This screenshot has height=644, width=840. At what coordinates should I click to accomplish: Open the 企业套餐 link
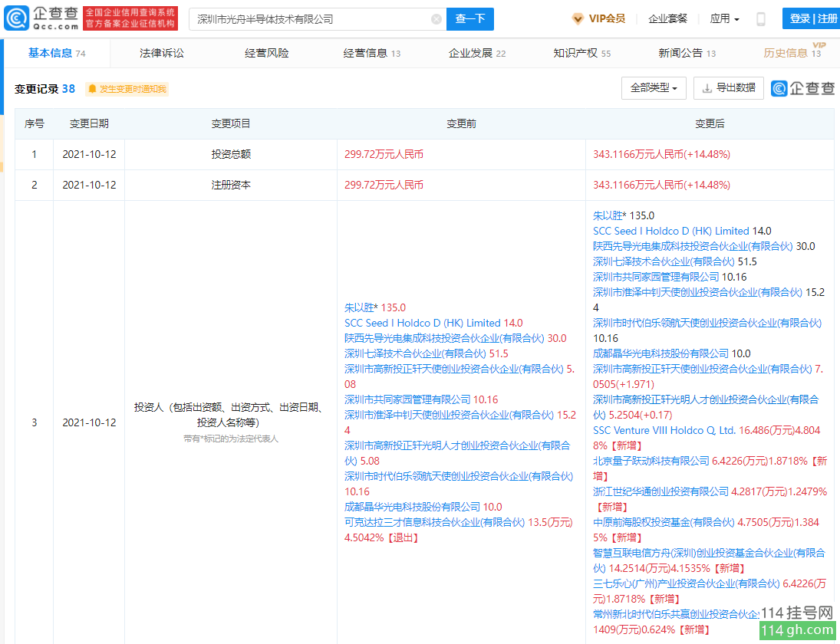pyautogui.click(x=667, y=18)
